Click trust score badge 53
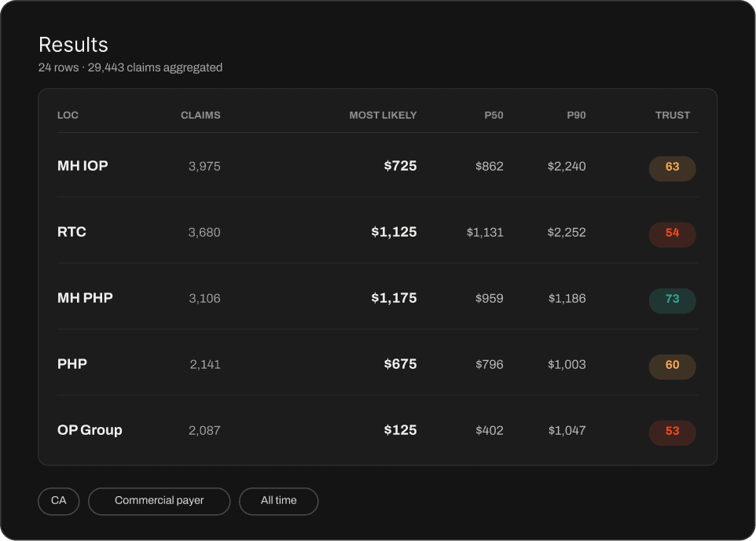This screenshot has height=541, width=756. 673,433
